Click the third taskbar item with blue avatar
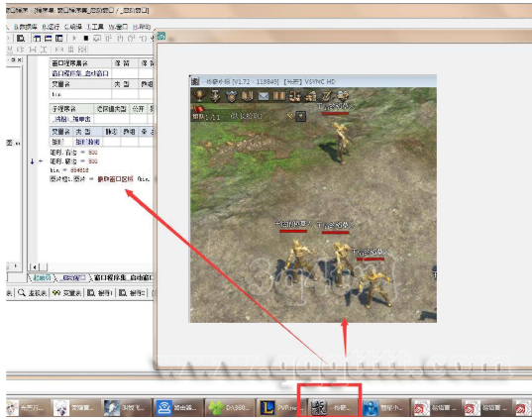Viewport: 532px width, 419px height. click(127, 408)
